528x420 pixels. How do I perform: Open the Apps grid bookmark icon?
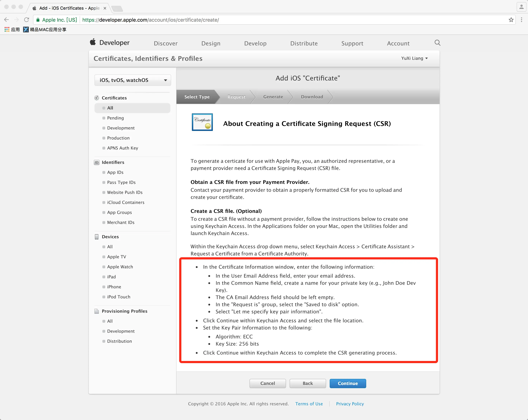[7, 29]
